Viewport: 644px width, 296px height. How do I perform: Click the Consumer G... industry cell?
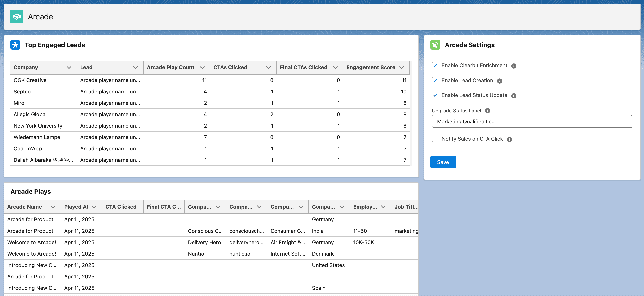tap(288, 231)
